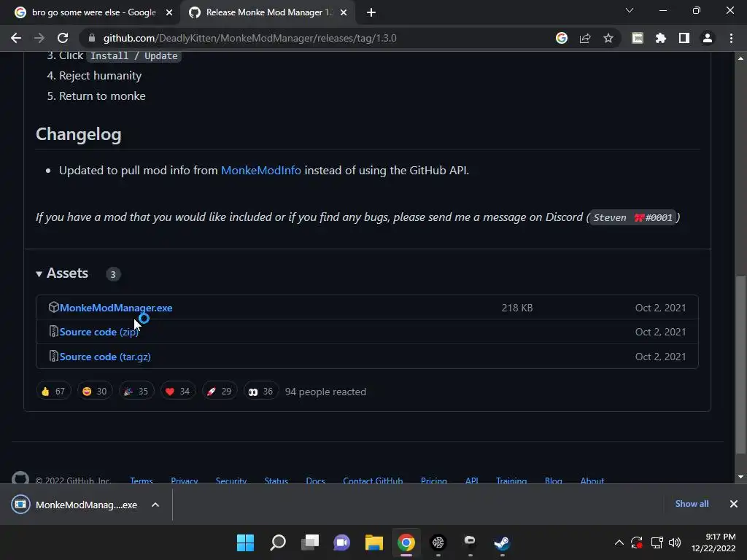Click '94 people reacted' text
Viewport: 747px width, 560px height.
click(x=325, y=392)
